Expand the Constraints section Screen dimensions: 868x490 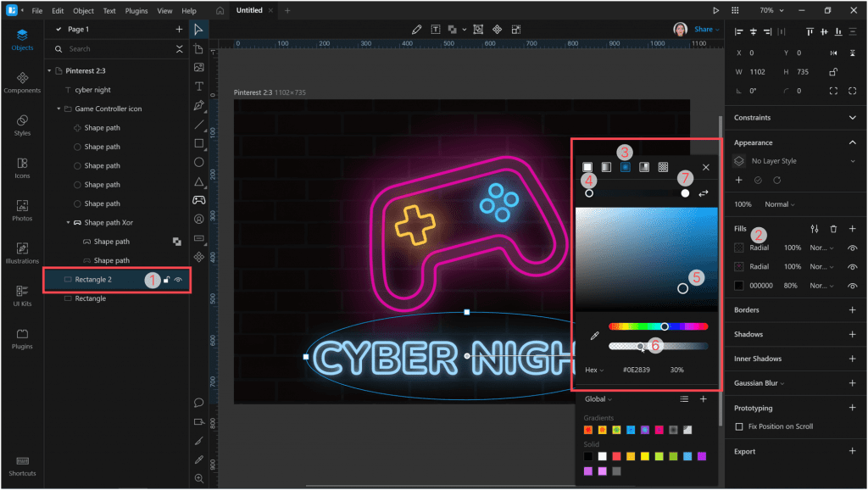tap(853, 117)
